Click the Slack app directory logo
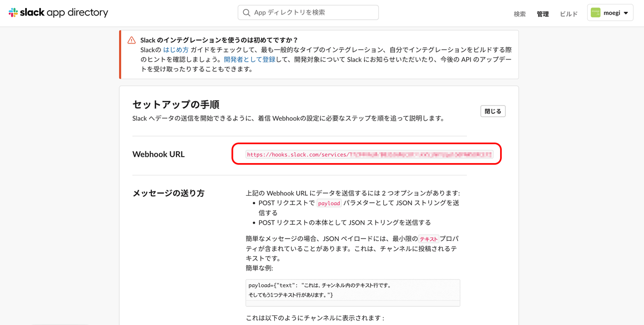644x325 pixels. pos(58,12)
